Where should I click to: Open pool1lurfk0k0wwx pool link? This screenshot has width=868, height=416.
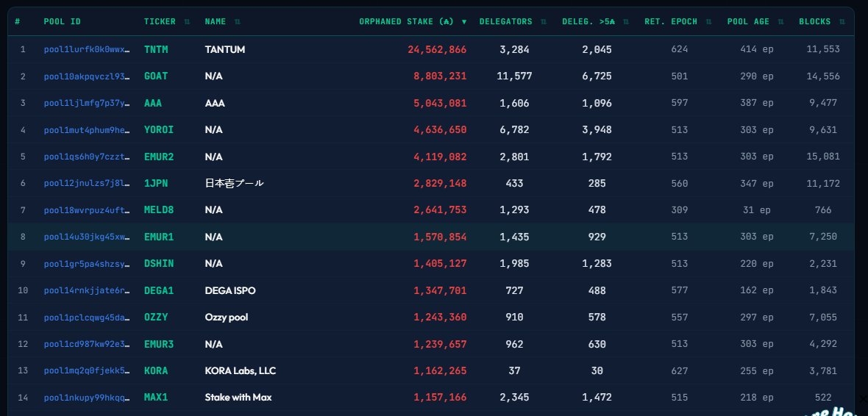tap(87, 49)
